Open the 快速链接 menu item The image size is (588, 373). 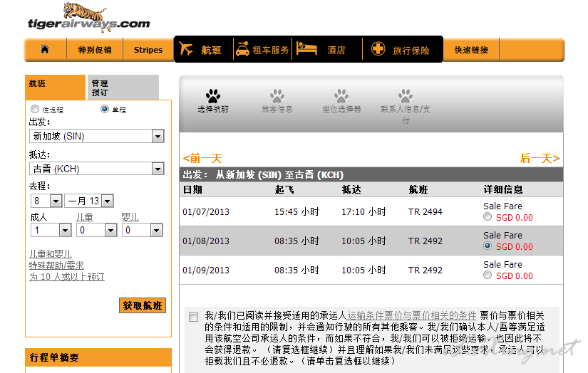[471, 50]
